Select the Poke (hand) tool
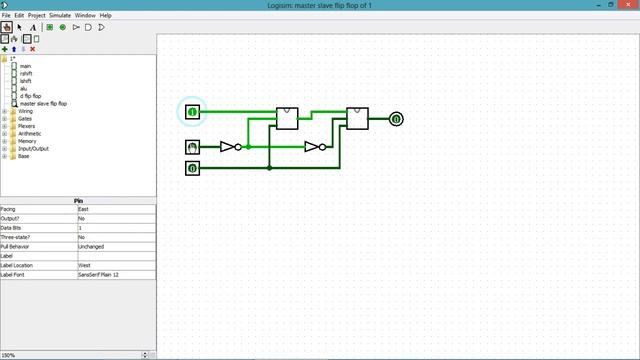The image size is (640, 360). click(x=7, y=27)
